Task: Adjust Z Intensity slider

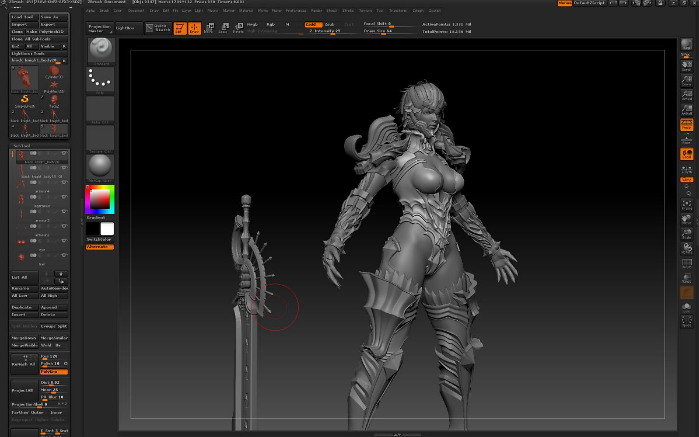Action: 332,31
